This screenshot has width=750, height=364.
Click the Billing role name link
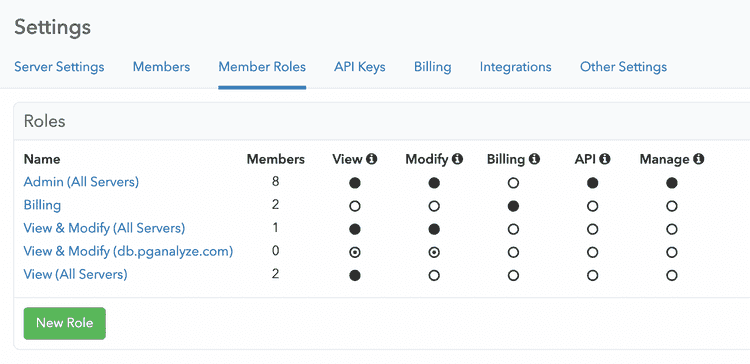pos(43,205)
